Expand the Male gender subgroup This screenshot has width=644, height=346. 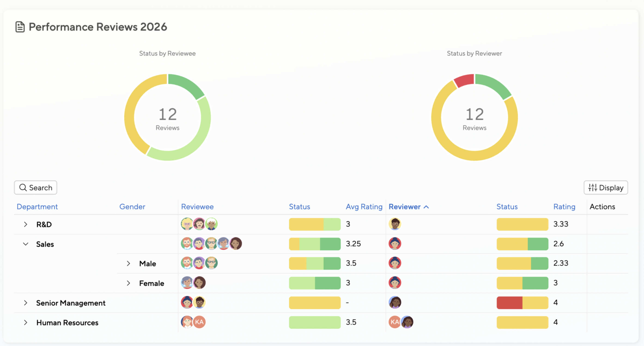[128, 263]
